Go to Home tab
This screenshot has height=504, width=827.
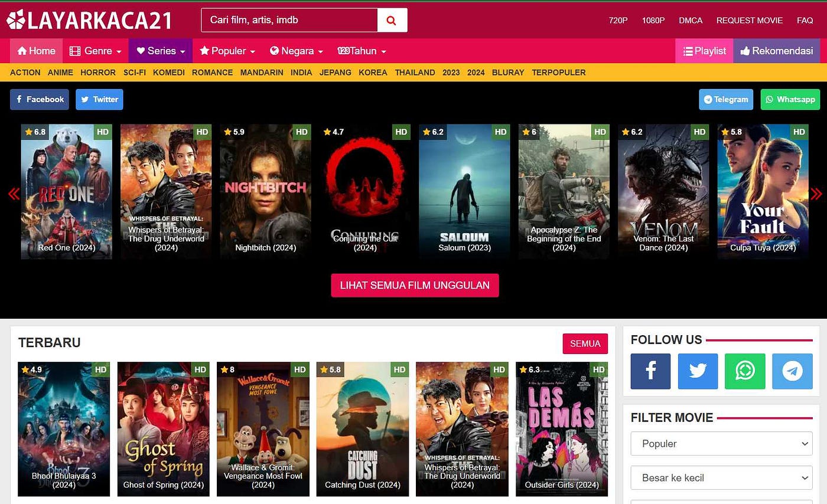[x=36, y=51]
